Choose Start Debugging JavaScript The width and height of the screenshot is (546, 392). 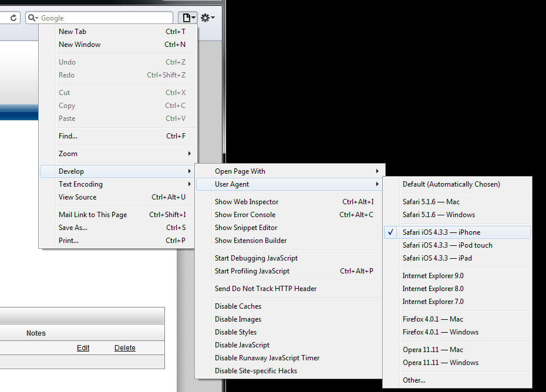coord(289,258)
